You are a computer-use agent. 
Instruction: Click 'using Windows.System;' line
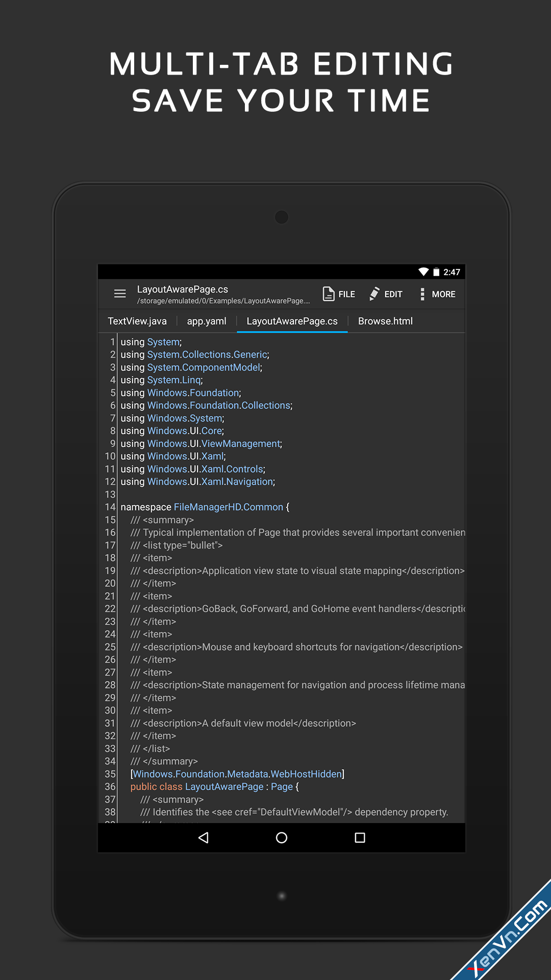click(x=172, y=418)
